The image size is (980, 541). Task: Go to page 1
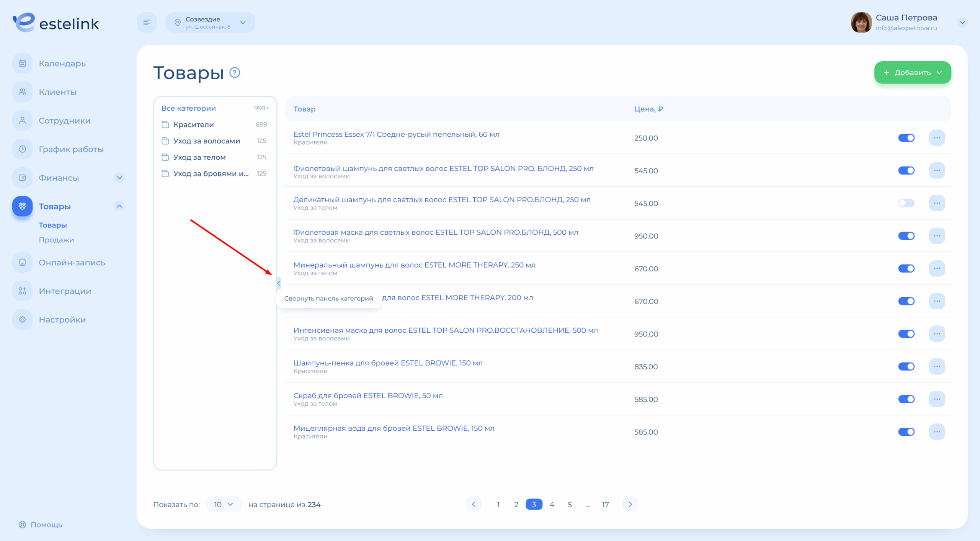498,504
